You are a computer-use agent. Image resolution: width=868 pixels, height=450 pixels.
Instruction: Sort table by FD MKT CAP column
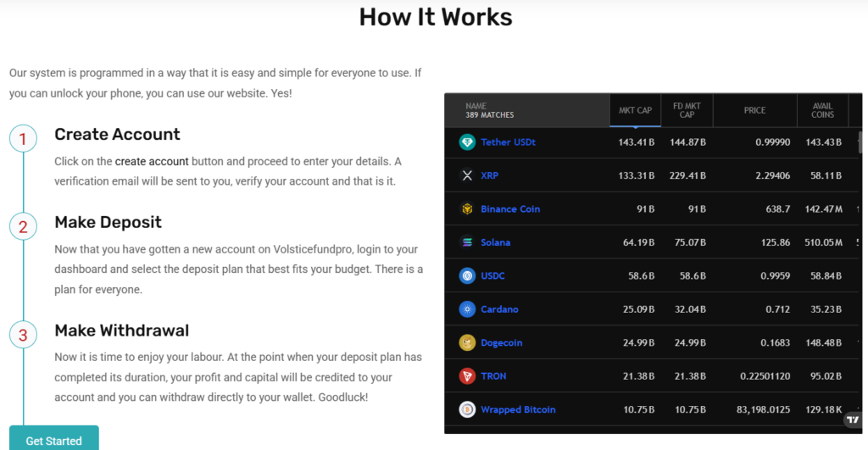687,110
